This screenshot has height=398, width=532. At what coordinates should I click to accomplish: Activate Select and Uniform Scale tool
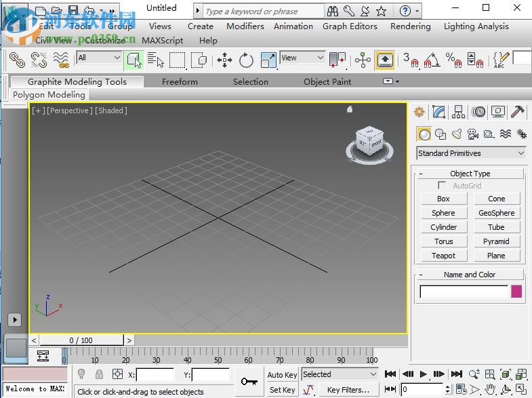(268, 60)
